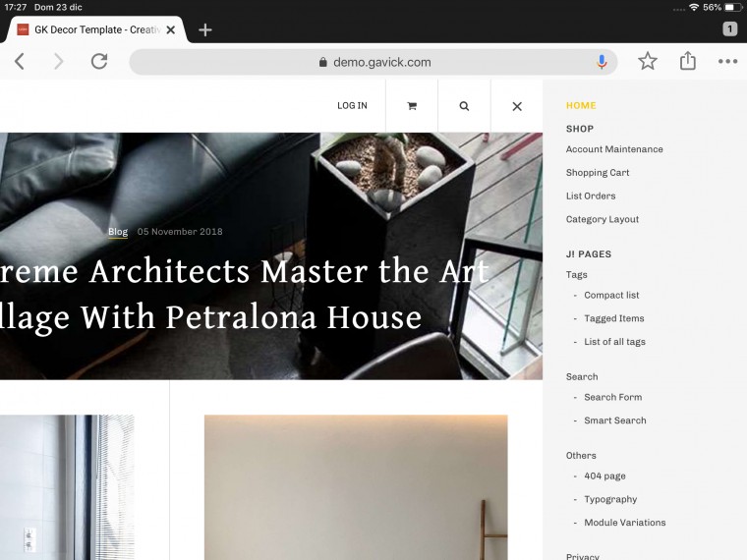Click the Blog category link
The image size is (747, 560).
tap(118, 232)
